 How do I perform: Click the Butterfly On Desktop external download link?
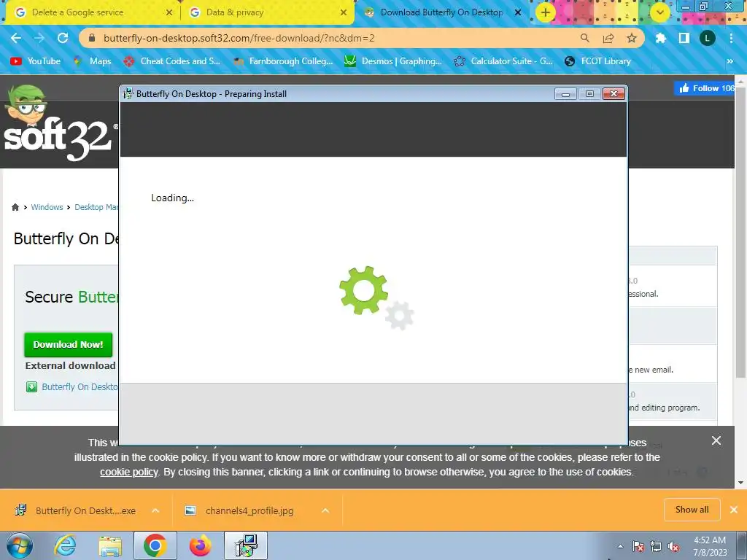click(x=80, y=386)
